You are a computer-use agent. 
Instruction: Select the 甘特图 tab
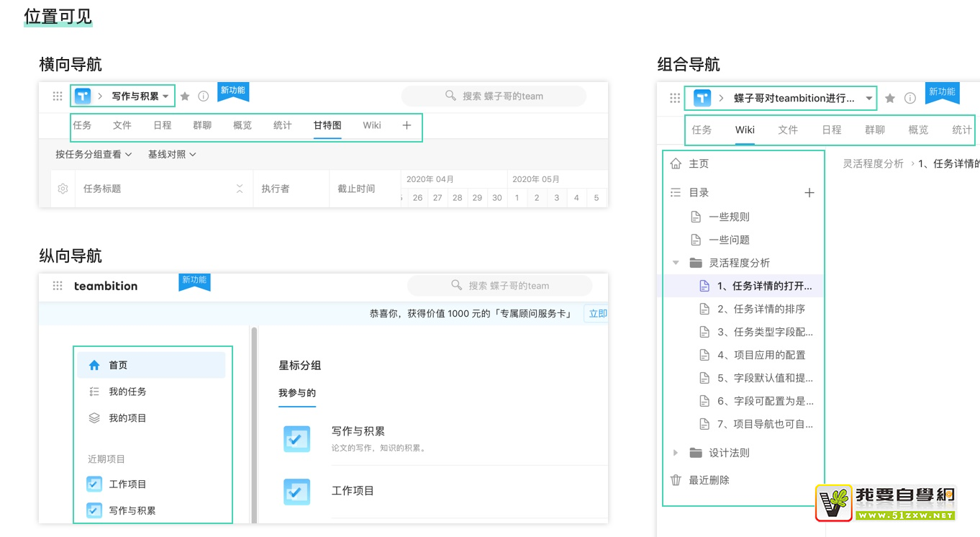pyautogui.click(x=327, y=125)
